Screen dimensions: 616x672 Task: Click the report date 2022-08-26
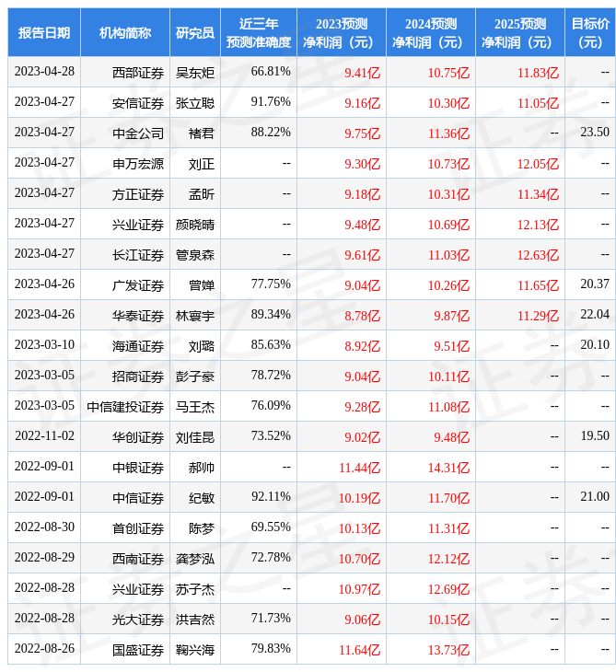coord(44,649)
